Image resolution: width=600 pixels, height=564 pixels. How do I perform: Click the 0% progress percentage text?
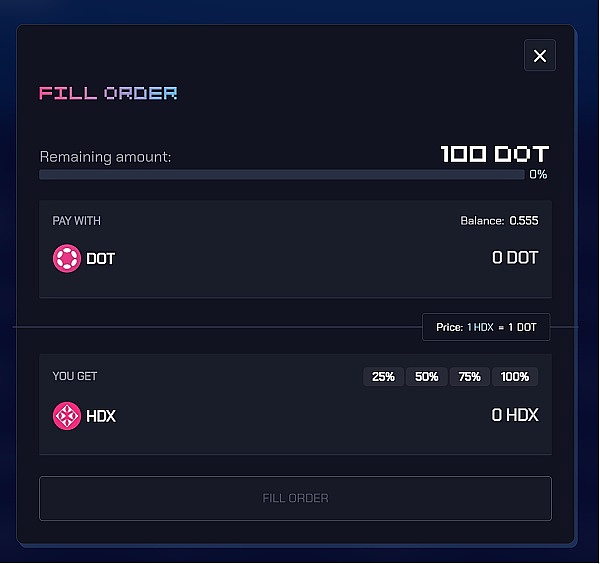[538, 175]
